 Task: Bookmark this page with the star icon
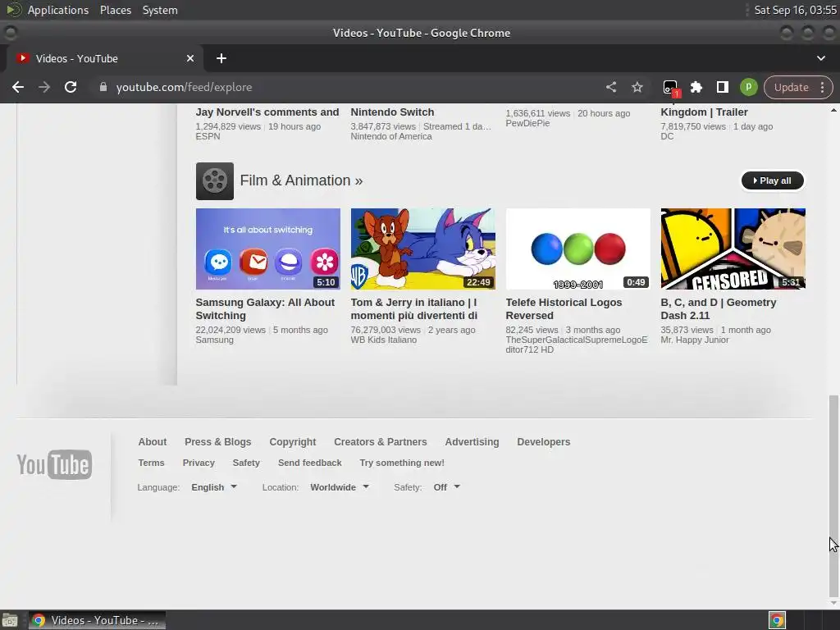click(x=637, y=87)
